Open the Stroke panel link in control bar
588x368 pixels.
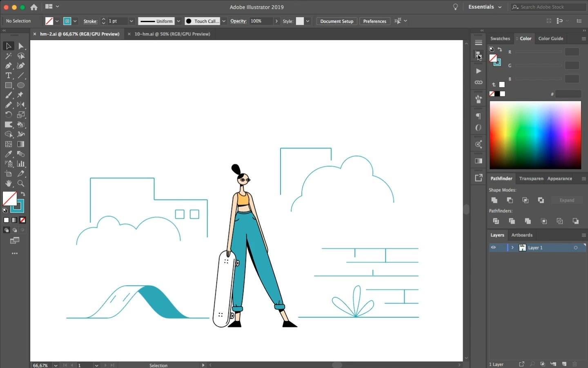90,21
